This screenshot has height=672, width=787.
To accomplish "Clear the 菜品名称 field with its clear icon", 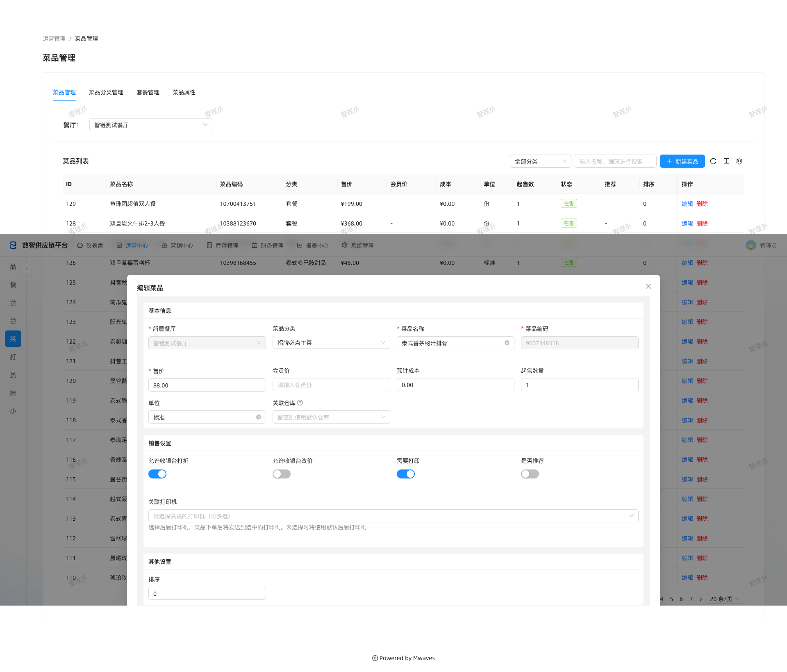I will point(507,343).
